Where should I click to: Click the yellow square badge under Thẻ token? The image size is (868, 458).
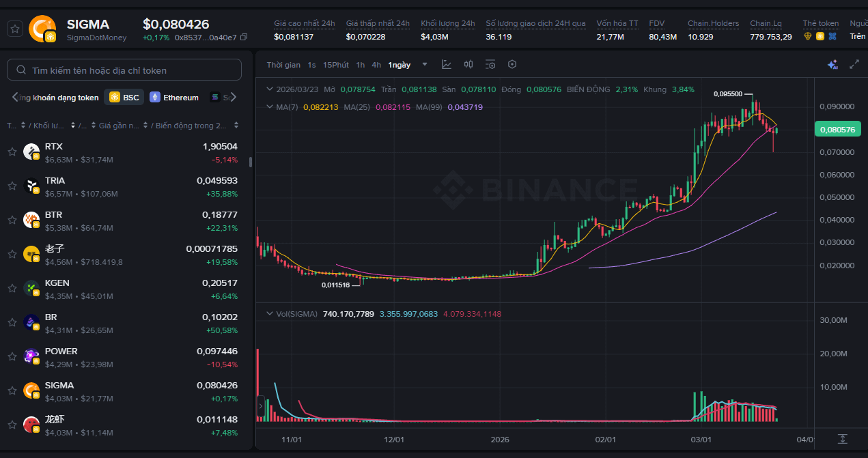820,36
